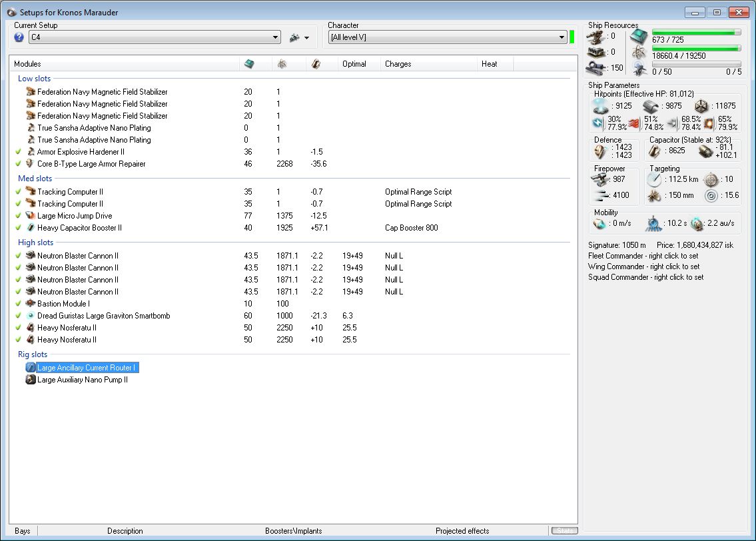Click the Large Micro Jump Drive module icon
This screenshot has height=541, width=756.
31,215
